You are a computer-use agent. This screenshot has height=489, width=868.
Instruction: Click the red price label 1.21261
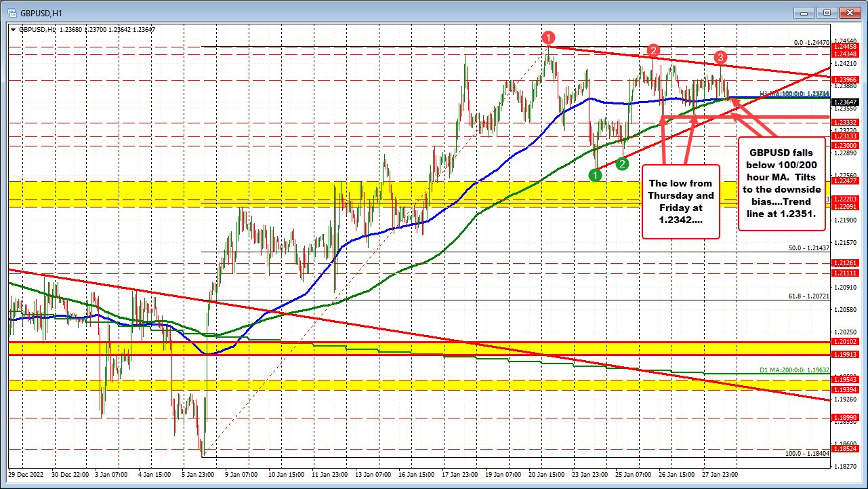point(847,262)
